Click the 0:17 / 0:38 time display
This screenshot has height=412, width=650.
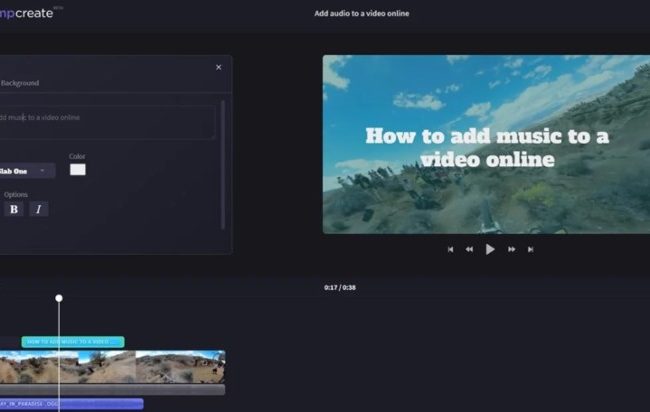[340, 287]
